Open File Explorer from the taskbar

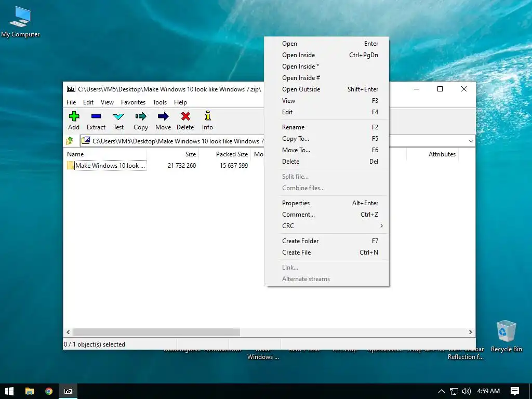(x=30, y=391)
